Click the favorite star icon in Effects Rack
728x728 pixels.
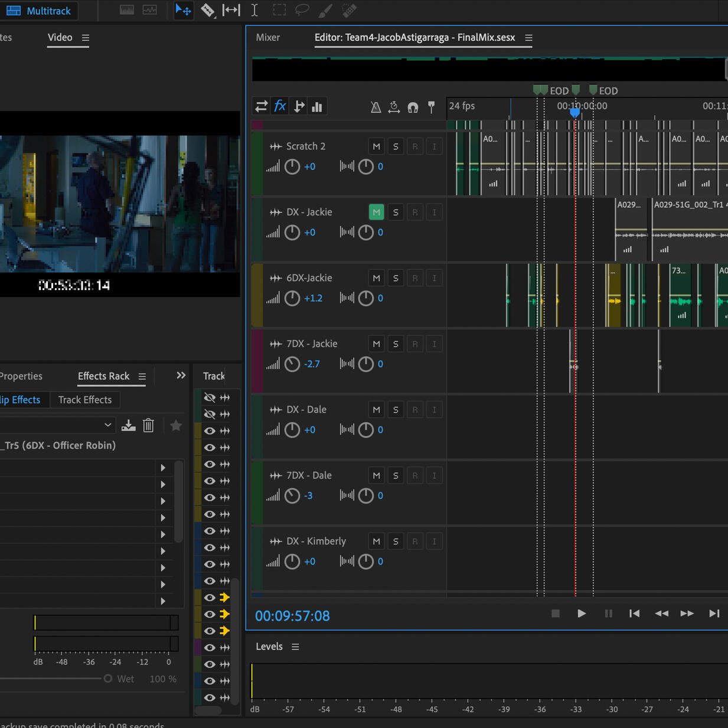pos(176,425)
